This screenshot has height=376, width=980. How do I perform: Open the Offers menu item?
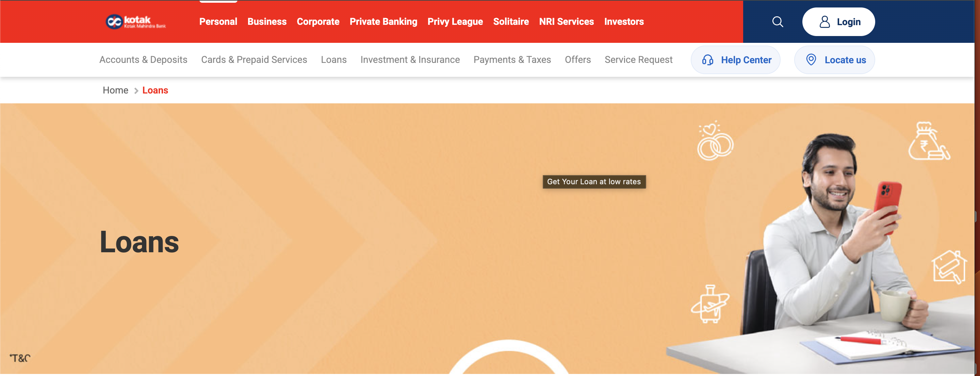[577, 60]
